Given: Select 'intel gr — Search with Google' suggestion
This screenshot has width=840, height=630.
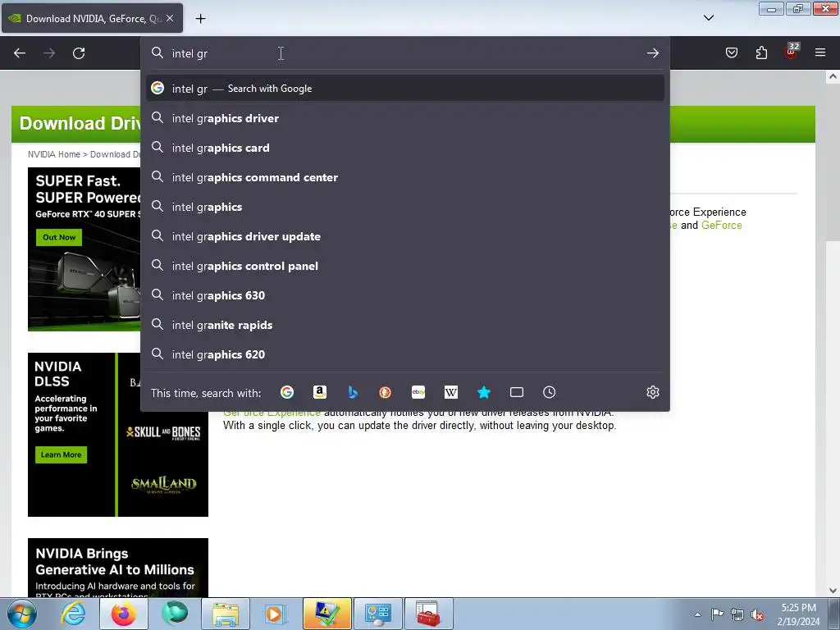Looking at the screenshot, I should pos(405,89).
